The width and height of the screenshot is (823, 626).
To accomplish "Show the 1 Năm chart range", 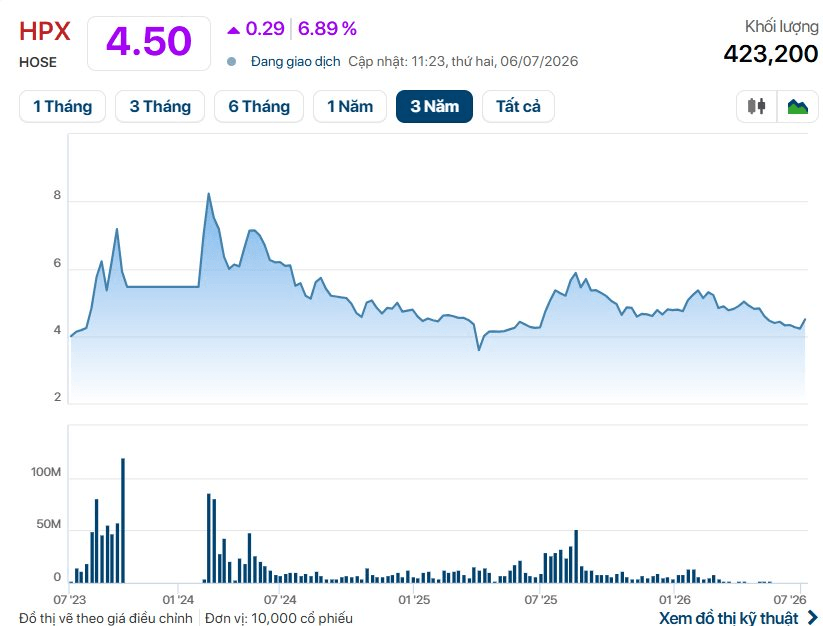I will [350, 107].
